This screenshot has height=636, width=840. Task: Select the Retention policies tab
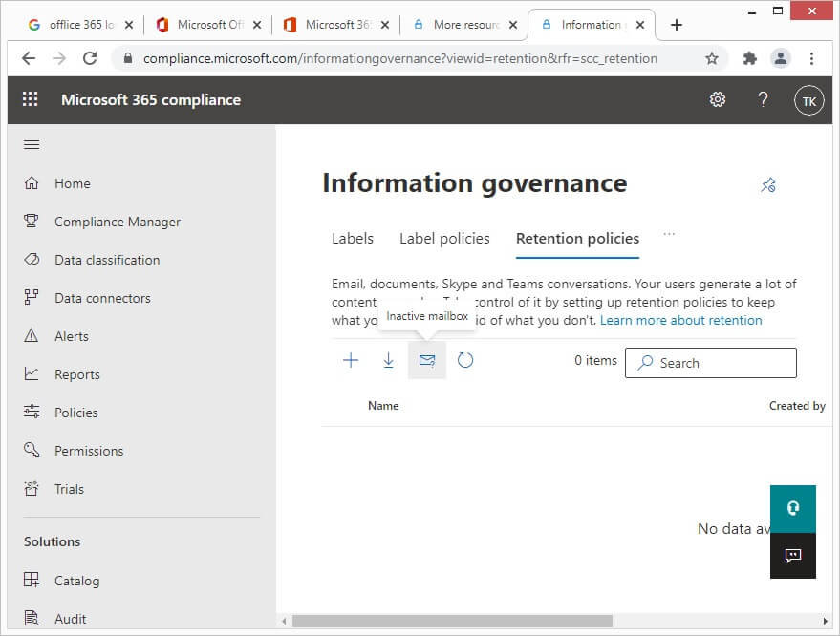click(x=577, y=238)
